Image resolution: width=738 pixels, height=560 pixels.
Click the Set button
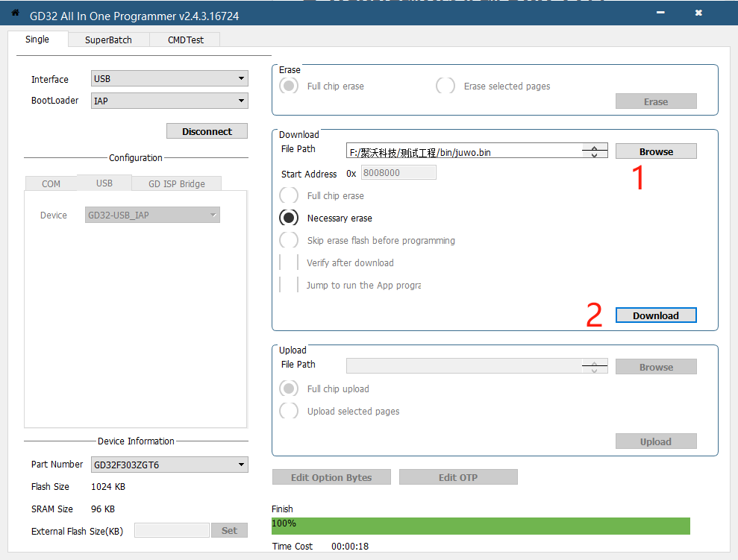pyautogui.click(x=229, y=530)
